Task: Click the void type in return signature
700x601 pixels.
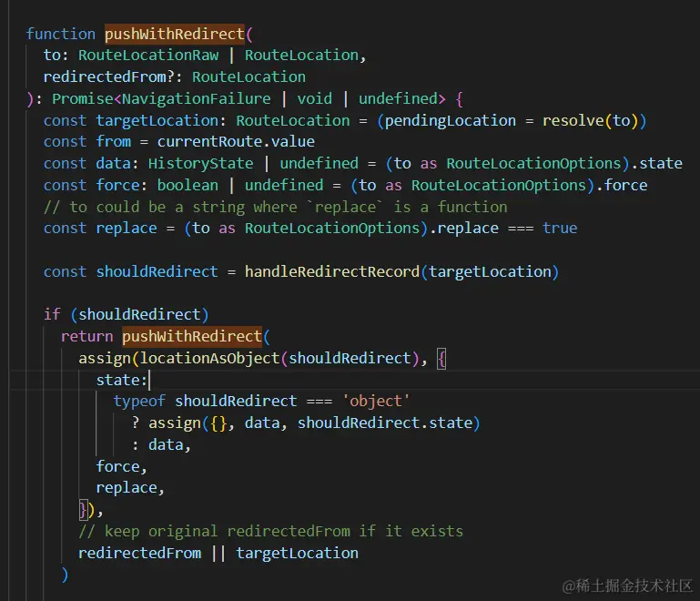Action: [x=315, y=98]
